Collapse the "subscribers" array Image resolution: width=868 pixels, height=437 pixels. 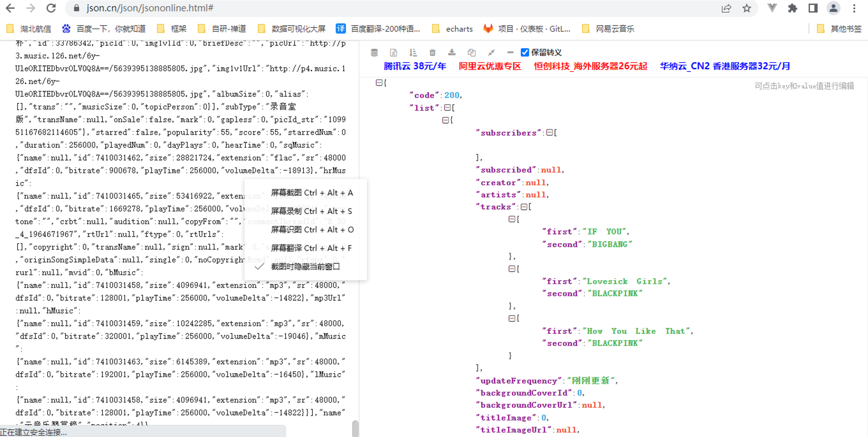pos(549,133)
